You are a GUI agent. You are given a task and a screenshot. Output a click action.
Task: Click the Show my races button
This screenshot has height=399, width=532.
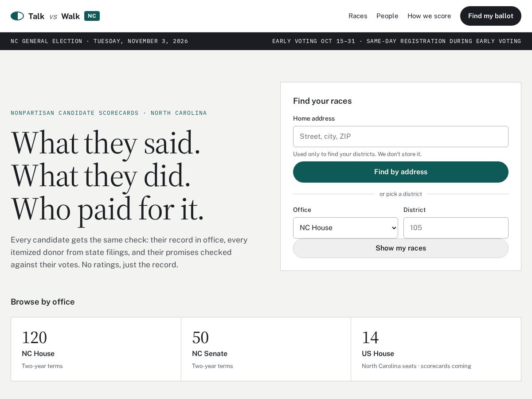click(x=401, y=248)
